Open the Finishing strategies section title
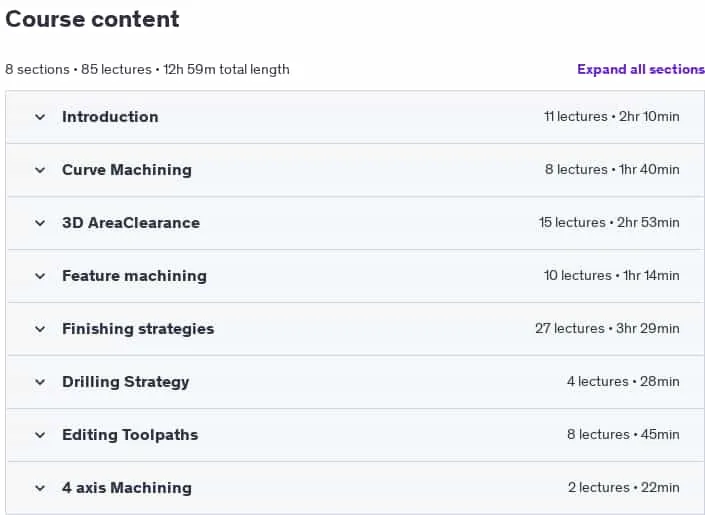 (138, 329)
